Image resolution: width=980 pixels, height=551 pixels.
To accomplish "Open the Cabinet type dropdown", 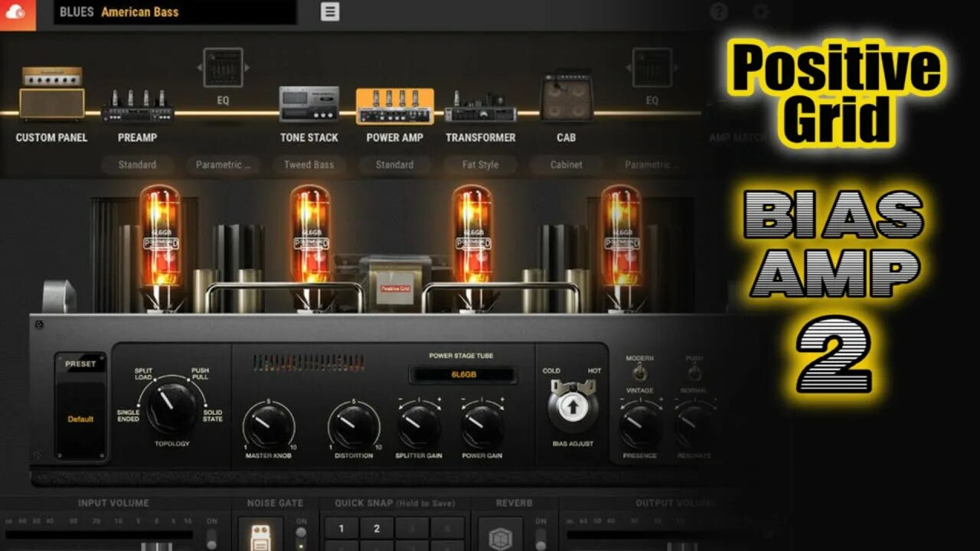I will coord(566,165).
